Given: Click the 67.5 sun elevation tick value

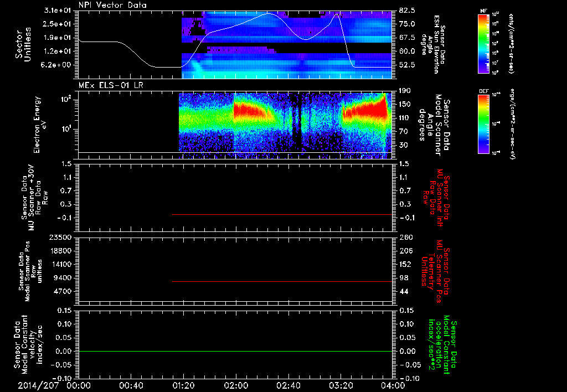Looking at the screenshot, I should coord(407,38).
